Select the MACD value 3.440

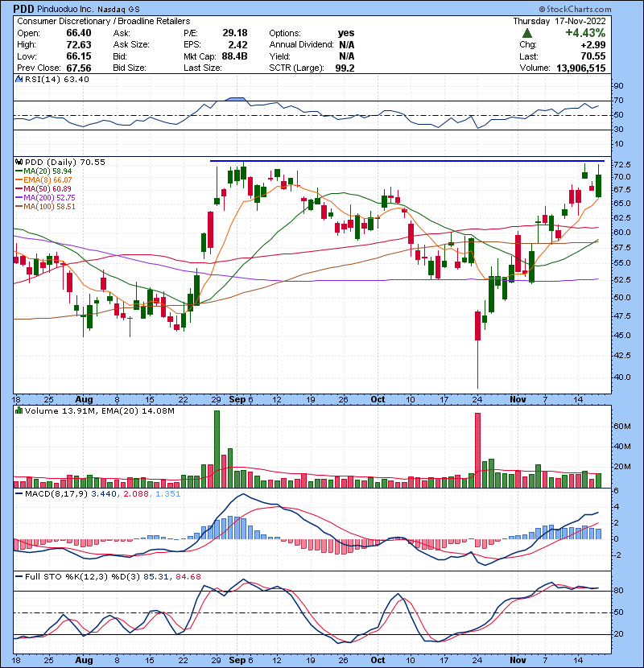tap(104, 493)
